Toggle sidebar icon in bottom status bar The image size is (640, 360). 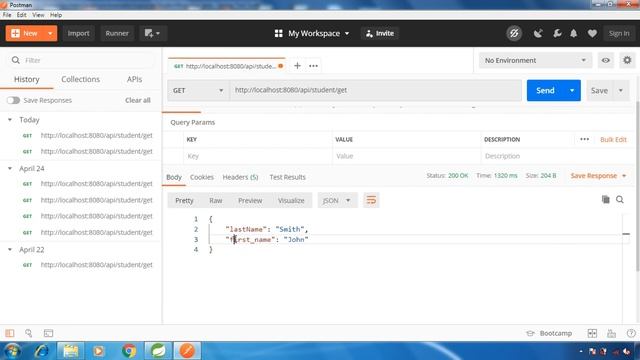click(x=10, y=333)
